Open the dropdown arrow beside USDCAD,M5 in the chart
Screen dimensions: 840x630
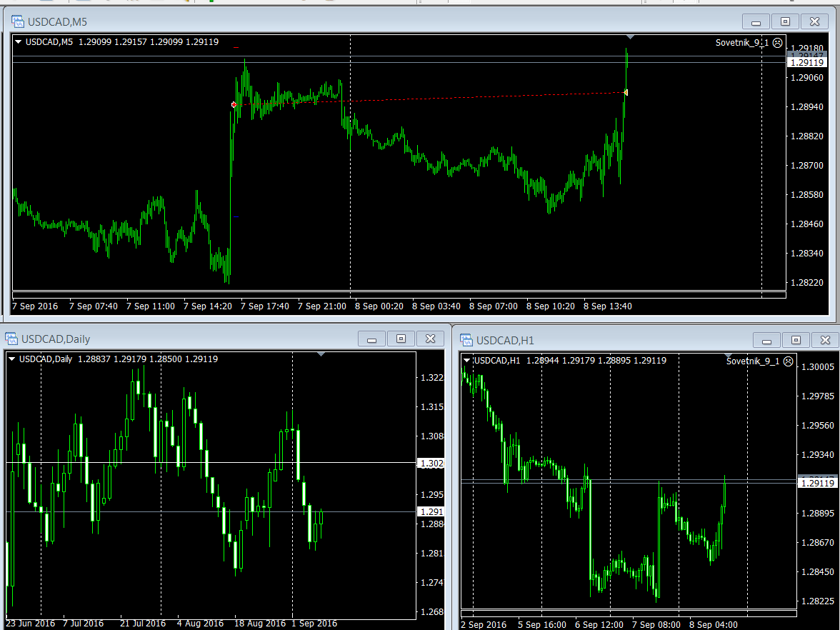coord(19,41)
